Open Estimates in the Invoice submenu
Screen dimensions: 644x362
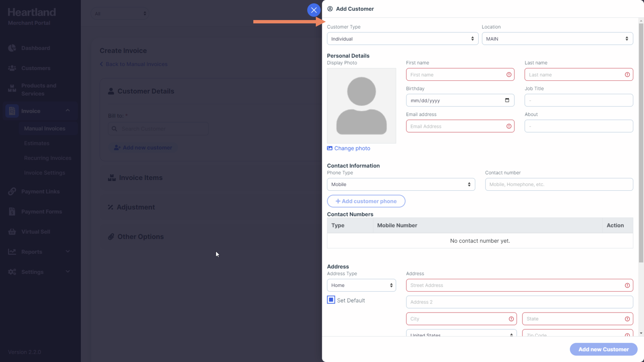(x=37, y=143)
